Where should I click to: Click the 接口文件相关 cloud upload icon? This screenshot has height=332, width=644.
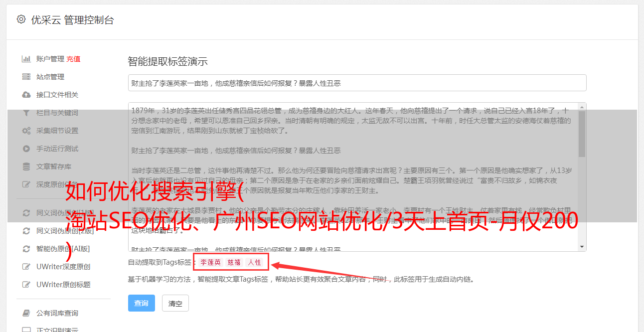pos(26,95)
